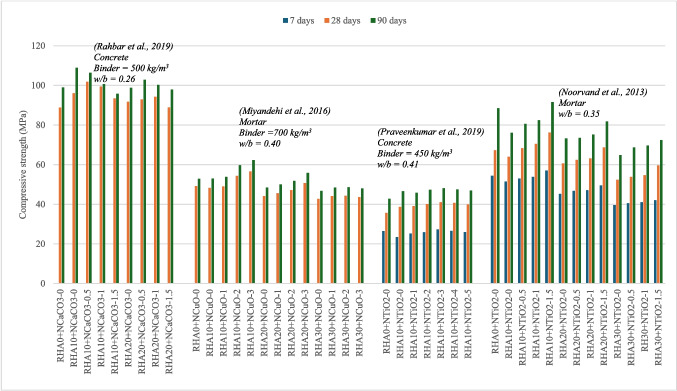Click the 'Compressive strength (MPa)' axis title
Image resolution: width=677 pixels, height=391 pixels.
[x=22, y=164]
